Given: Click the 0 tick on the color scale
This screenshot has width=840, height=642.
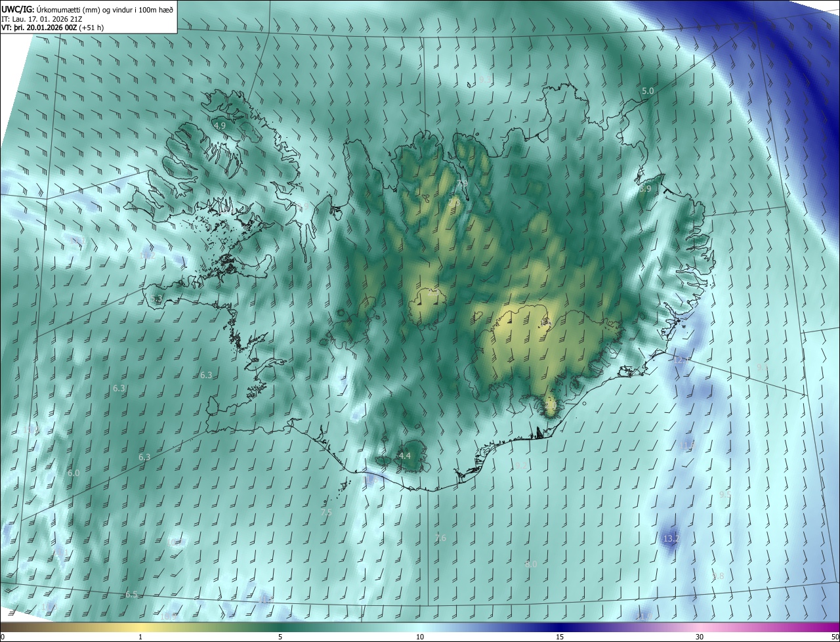Looking at the screenshot, I should click(3, 637).
